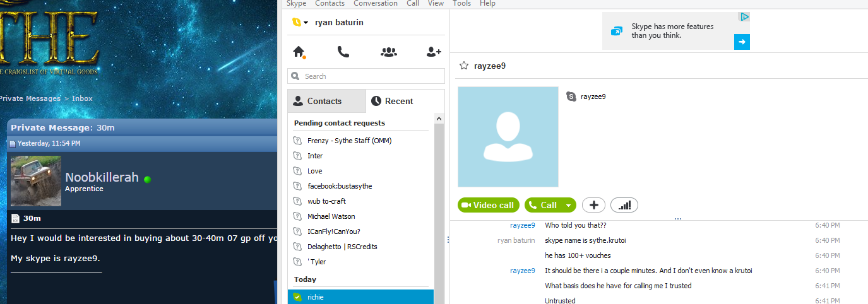Select the richie contact in Today list
868x304 pixels.
coord(360,297)
